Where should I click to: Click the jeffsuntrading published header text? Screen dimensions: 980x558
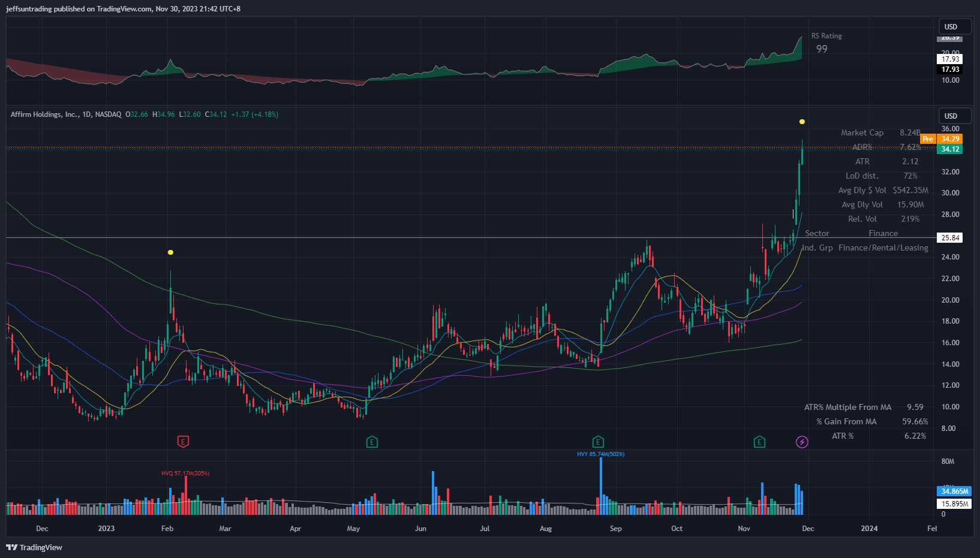(x=123, y=9)
